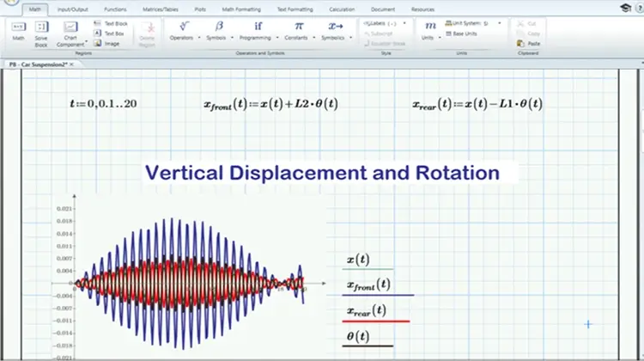Select the x_rear(t) definition equation
The width and height of the screenshot is (644, 361).
click(477, 104)
